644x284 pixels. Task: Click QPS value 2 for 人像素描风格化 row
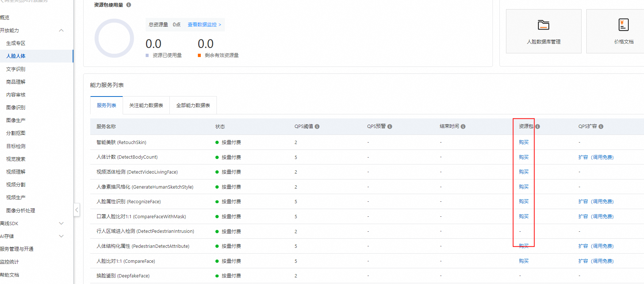coord(296,187)
